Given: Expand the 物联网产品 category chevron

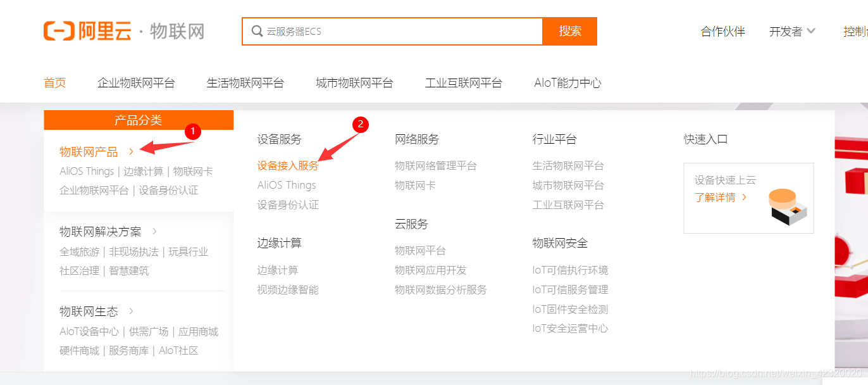Looking at the screenshot, I should pos(131,151).
